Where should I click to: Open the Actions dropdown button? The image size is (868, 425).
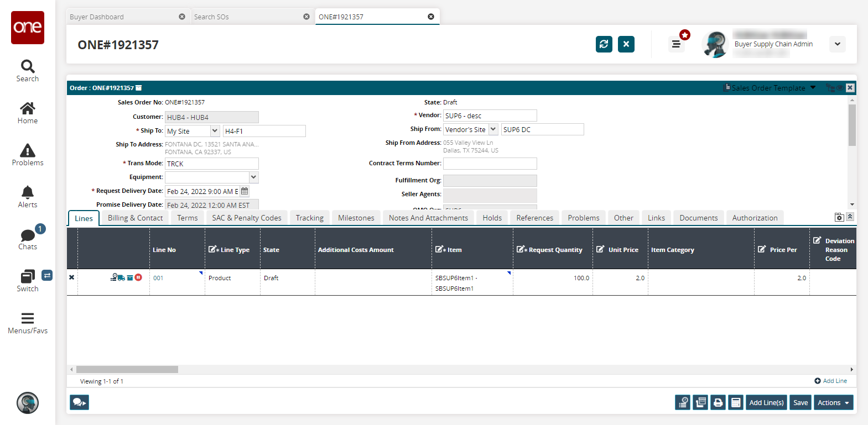pos(833,402)
